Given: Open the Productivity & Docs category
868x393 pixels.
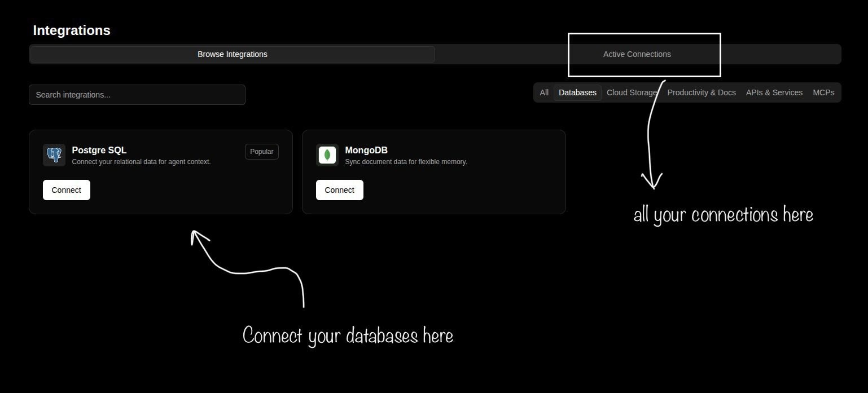Looking at the screenshot, I should tap(702, 92).
